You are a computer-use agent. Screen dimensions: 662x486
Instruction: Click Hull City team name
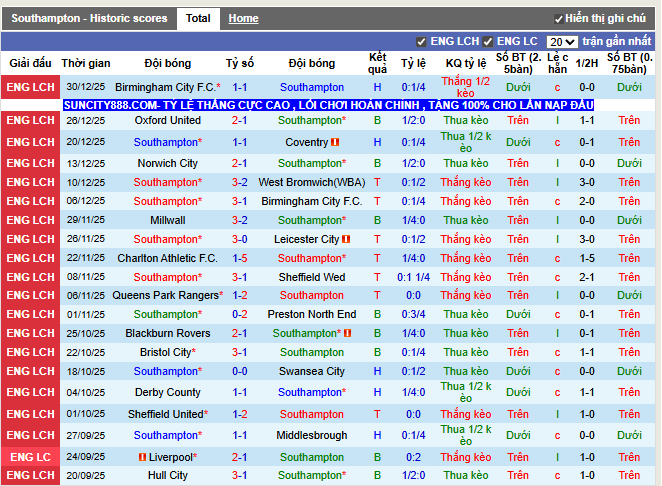(168, 475)
